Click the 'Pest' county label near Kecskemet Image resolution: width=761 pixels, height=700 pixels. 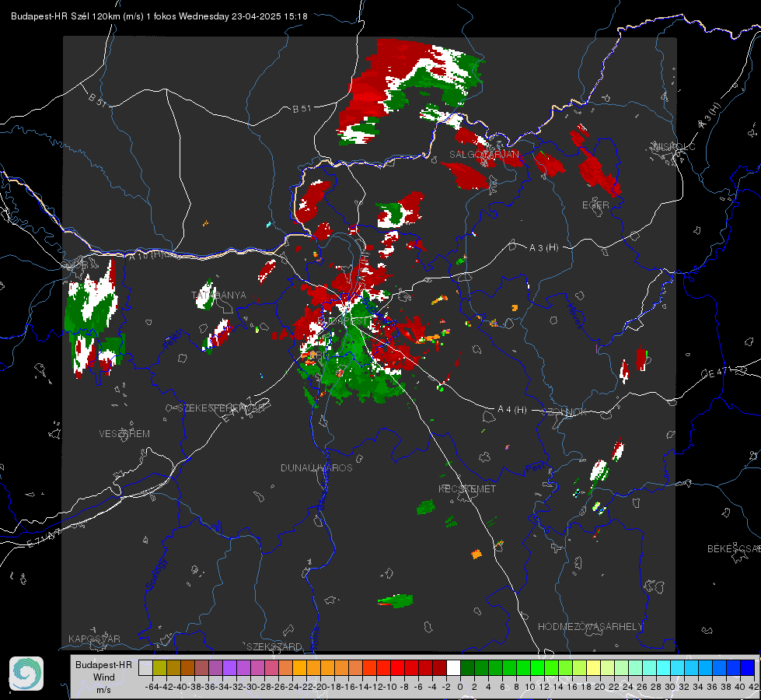click(x=535, y=467)
